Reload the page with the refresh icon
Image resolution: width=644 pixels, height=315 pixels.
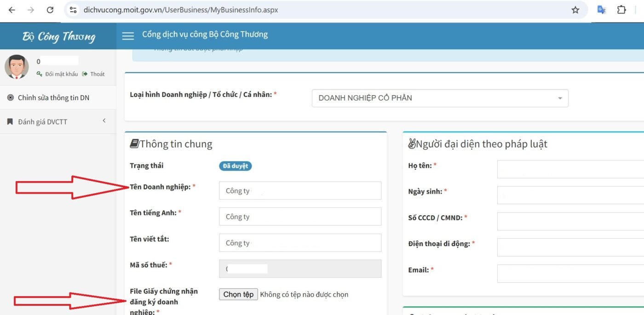pos(50,10)
